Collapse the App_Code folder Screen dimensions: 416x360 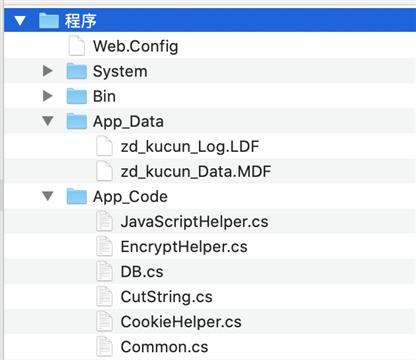48,196
